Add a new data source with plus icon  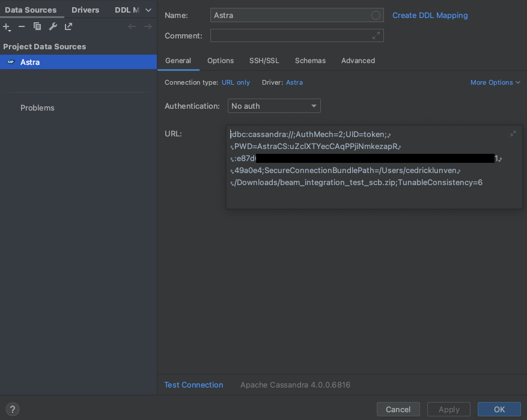[7, 27]
